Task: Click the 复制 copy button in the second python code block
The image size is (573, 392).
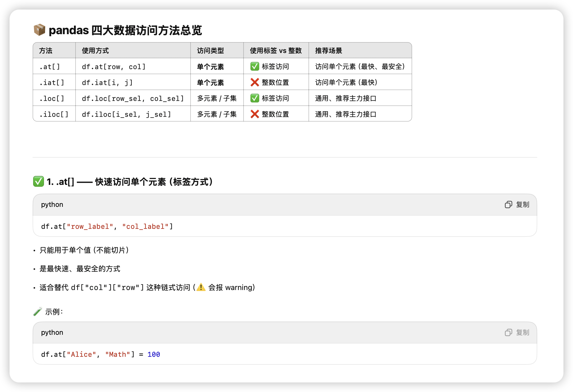Action: click(517, 332)
